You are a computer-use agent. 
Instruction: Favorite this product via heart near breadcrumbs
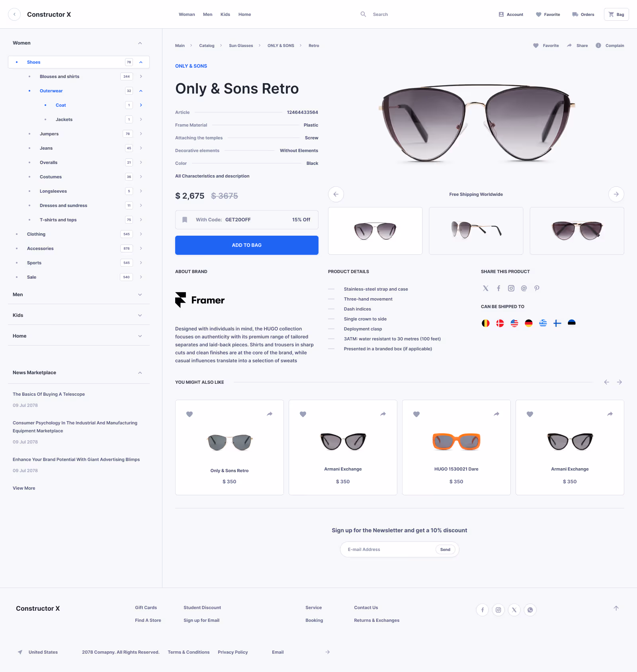click(536, 45)
